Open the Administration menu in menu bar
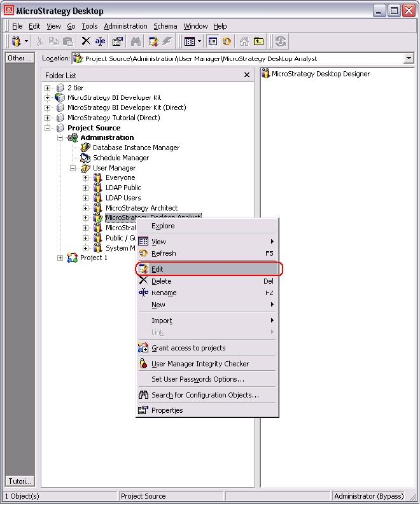 click(x=125, y=26)
